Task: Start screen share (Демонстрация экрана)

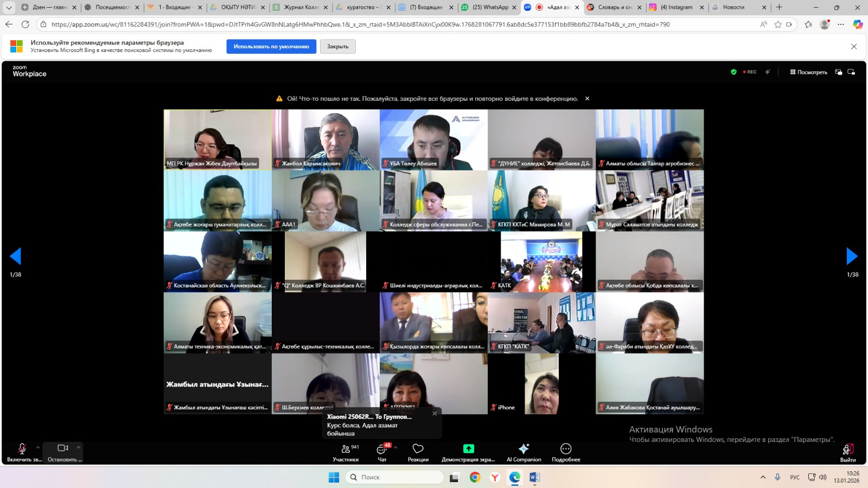Action: pos(468,452)
